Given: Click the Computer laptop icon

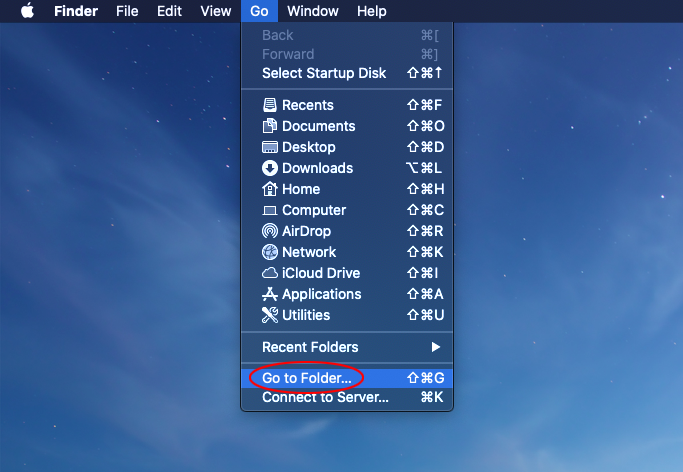Looking at the screenshot, I should coord(270,211).
